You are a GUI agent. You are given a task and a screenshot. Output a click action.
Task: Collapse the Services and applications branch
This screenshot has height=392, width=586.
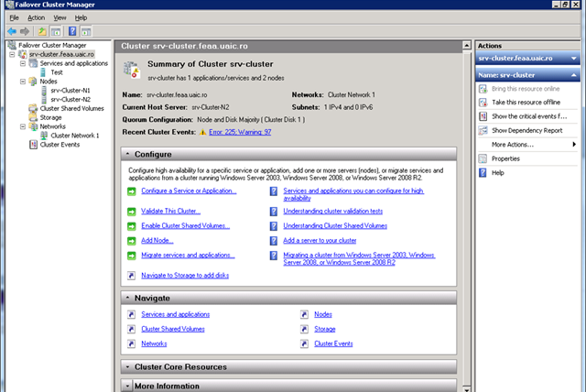pyautogui.click(x=23, y=63)
